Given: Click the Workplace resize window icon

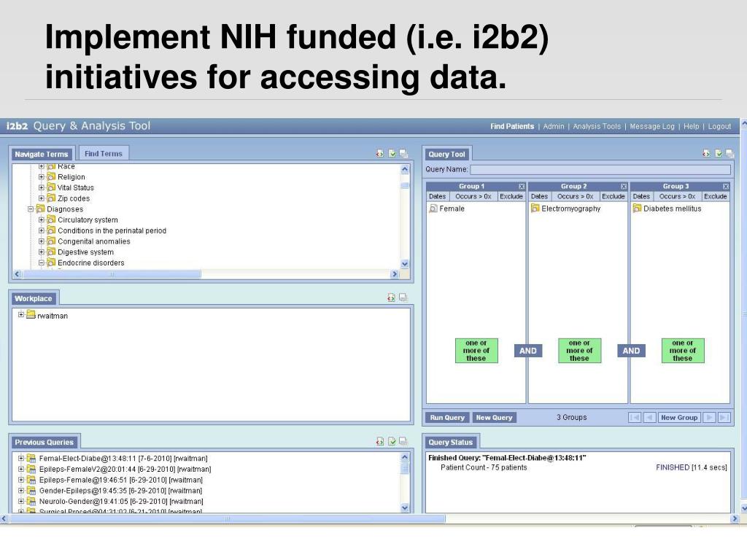Looking at the screenshot, I should (403, 297).
